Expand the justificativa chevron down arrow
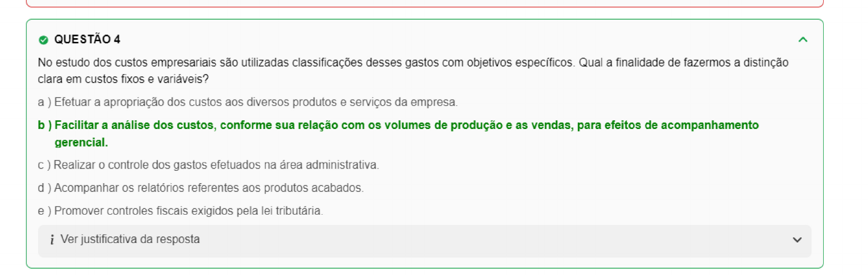868x275 pixels. pos(797,240)
